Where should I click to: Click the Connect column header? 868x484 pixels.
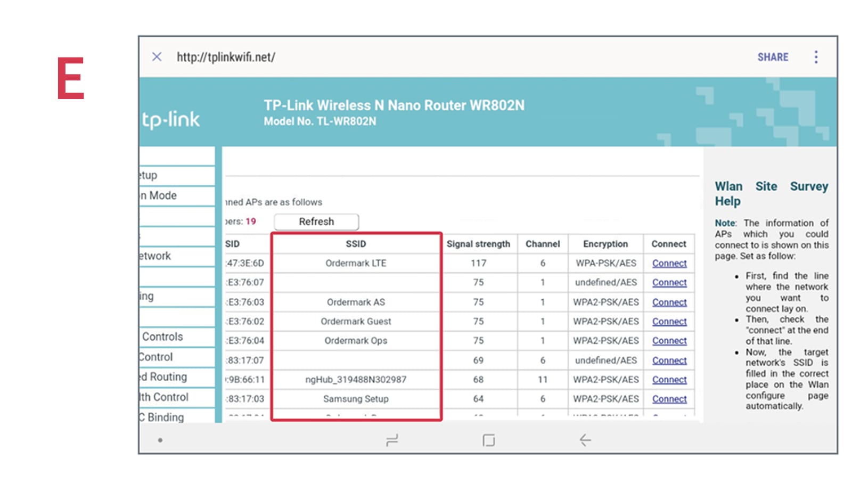point(669,244)
